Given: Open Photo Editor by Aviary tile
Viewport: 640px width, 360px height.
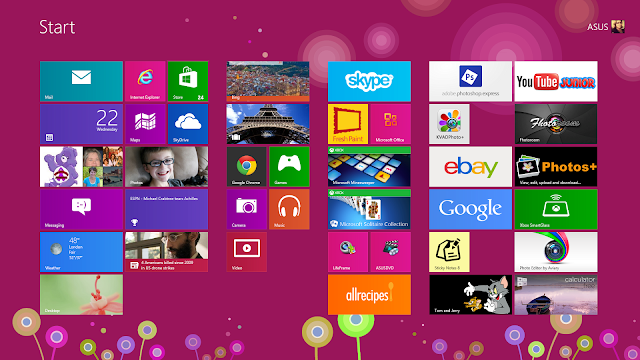Looking at the screenshot, I should [556, 252].
